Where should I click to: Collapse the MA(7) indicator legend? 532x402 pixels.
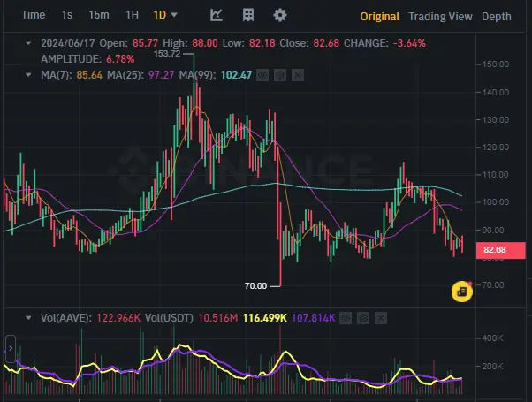28,75
